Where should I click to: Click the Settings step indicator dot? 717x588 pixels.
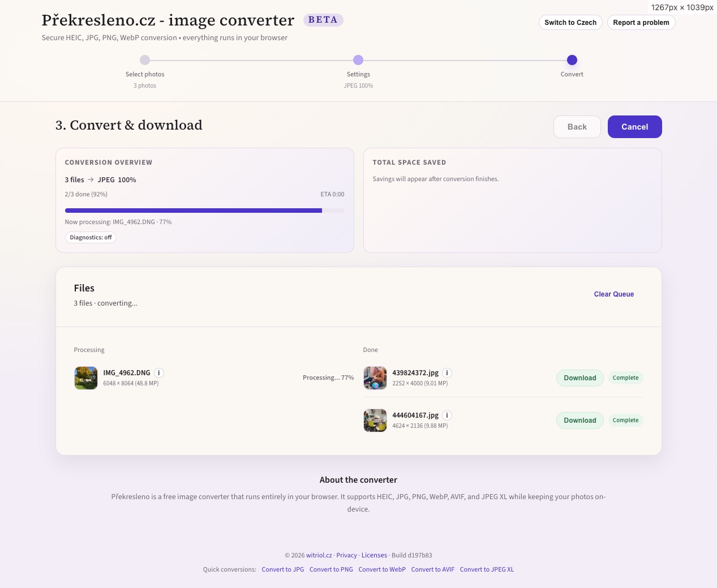click(x=358, y=60)
